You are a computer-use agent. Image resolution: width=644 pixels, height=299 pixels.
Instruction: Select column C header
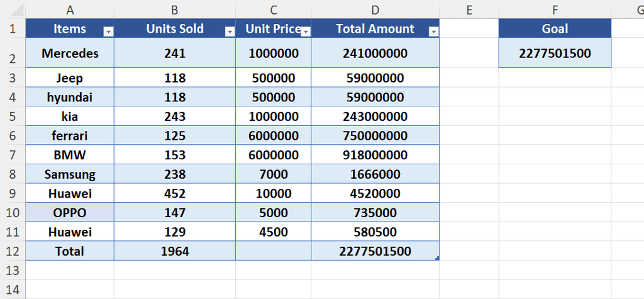[273, 10]
